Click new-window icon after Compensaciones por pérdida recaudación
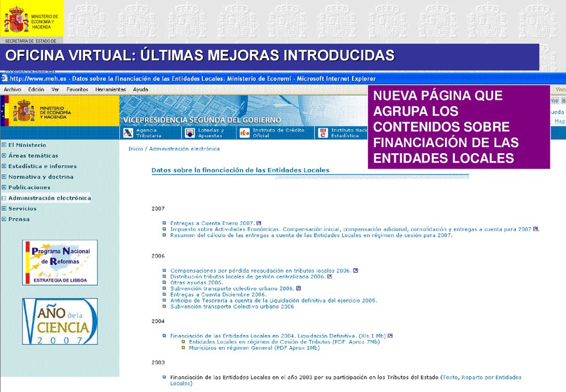566x392 pixels. point(355,270)
